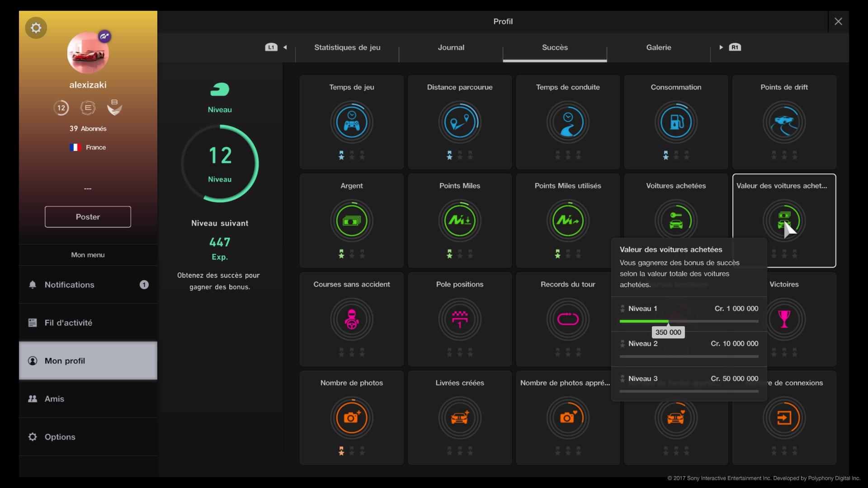Open the Galerie tab

click(658, 47)
